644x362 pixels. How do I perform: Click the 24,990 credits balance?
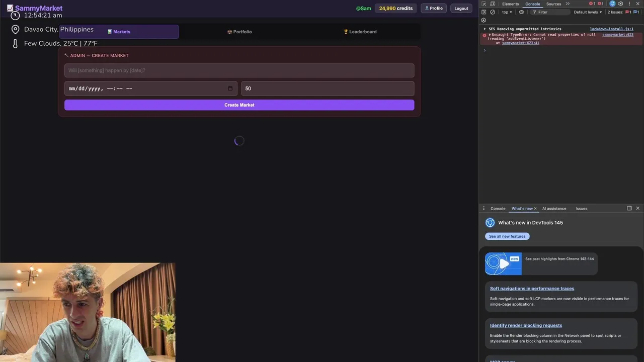pyautogui.click(x=396, y=8)
